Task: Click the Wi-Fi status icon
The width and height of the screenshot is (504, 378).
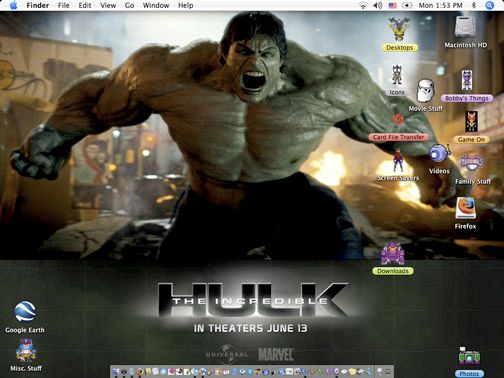Action: [x=363, y=5]
